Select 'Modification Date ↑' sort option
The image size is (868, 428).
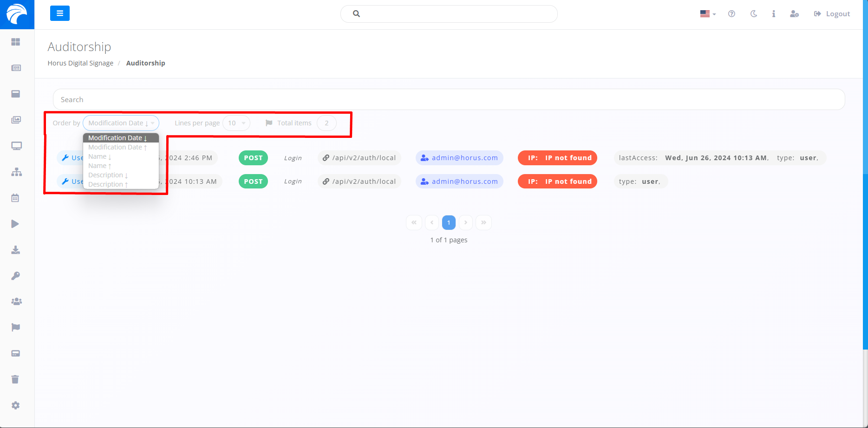pyautogui.click(x=117, y=148)
